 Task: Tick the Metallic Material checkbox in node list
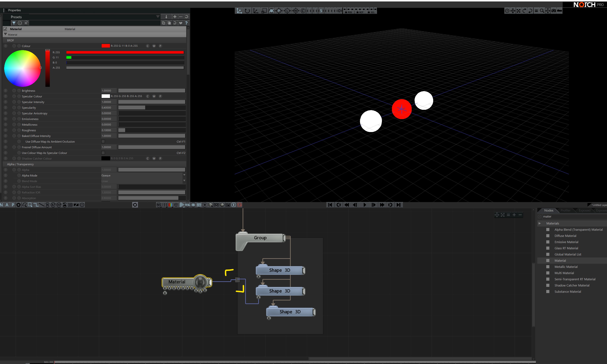(x=548, y=267)
